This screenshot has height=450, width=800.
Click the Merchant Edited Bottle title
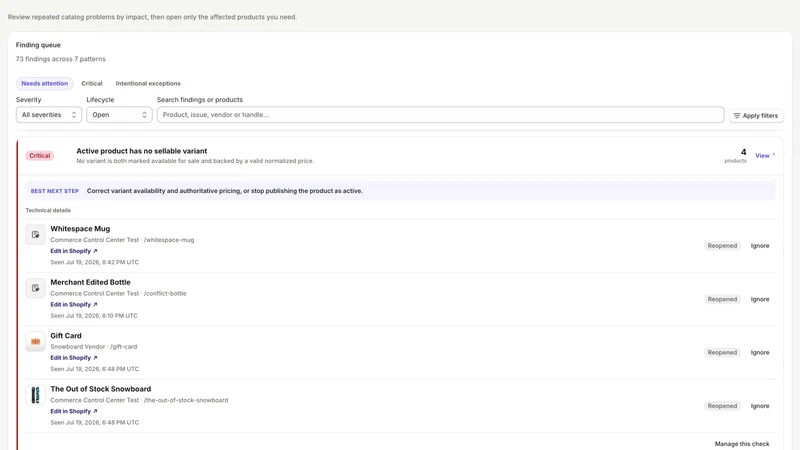point(90,282)
